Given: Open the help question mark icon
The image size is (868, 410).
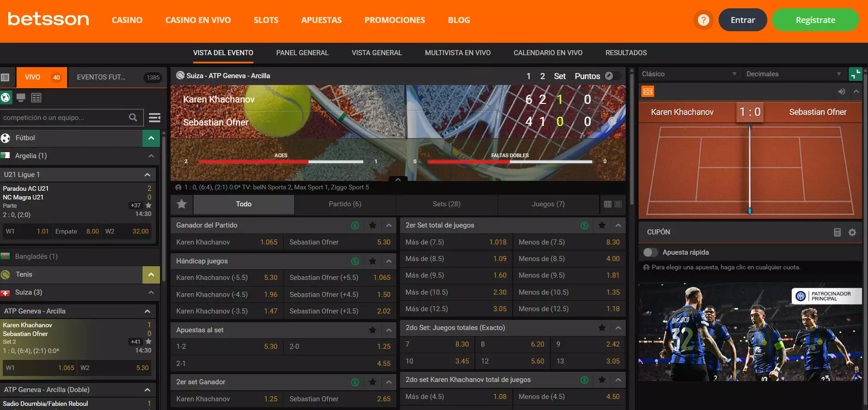Looking at the screenshot, I should point(703,20).
